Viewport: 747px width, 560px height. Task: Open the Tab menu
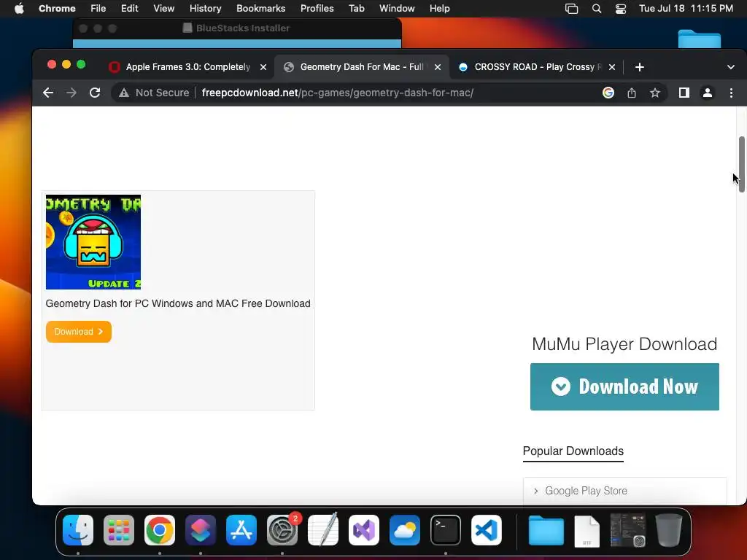[356, 9]
